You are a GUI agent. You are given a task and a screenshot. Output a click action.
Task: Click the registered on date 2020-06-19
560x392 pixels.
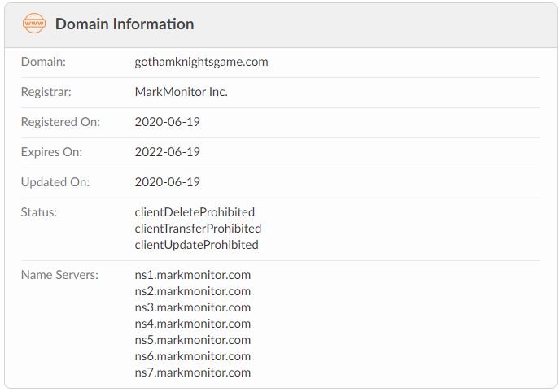(x=168, y=122)
